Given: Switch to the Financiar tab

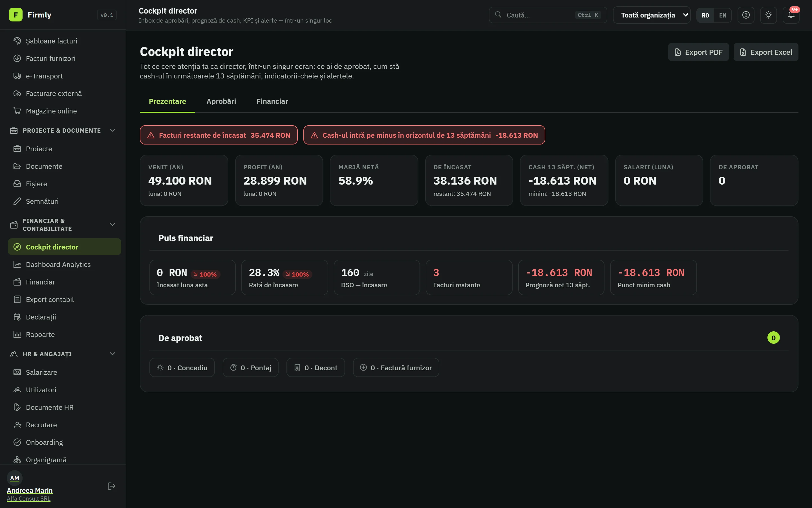Looking at the screenshot, I should pyautogui.click(x=272, y=102).
